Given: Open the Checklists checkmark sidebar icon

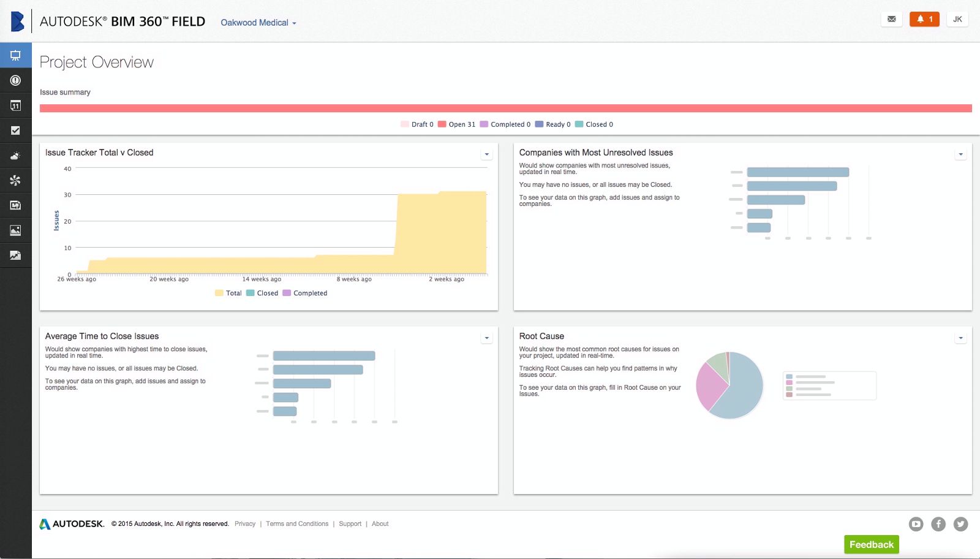Looking at the screenshot, I should [15, 131].
